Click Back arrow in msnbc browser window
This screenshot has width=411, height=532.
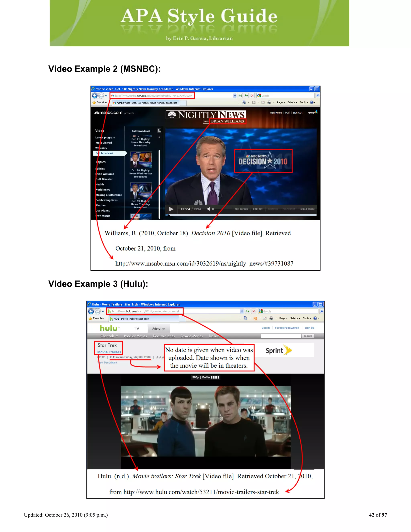[x=95, y=96]
